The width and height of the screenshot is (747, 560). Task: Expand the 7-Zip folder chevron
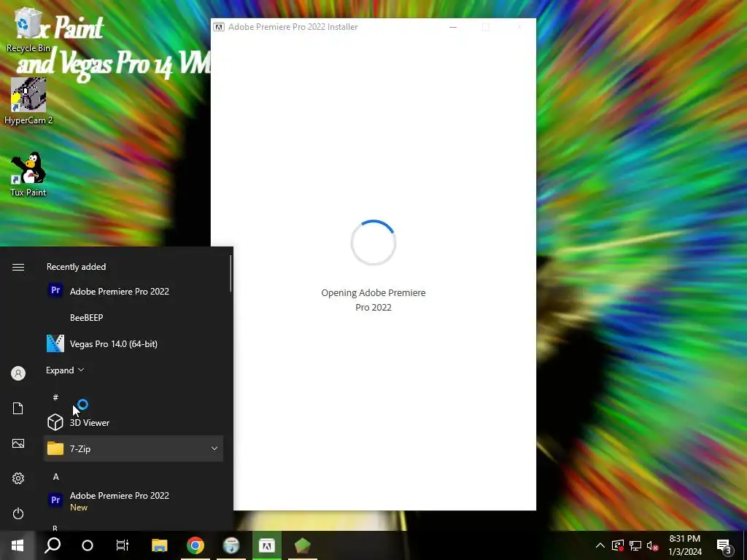[214, 448]
